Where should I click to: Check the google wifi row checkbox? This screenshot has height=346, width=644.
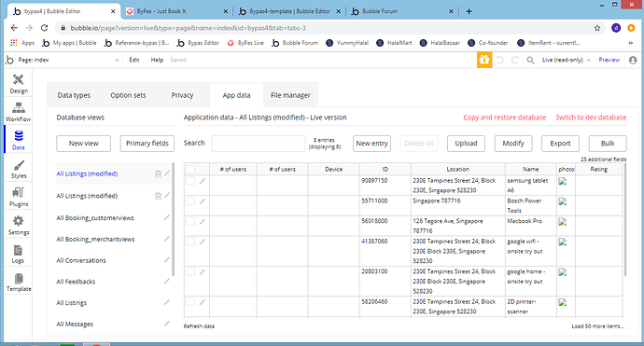click(x=190, y=242)
